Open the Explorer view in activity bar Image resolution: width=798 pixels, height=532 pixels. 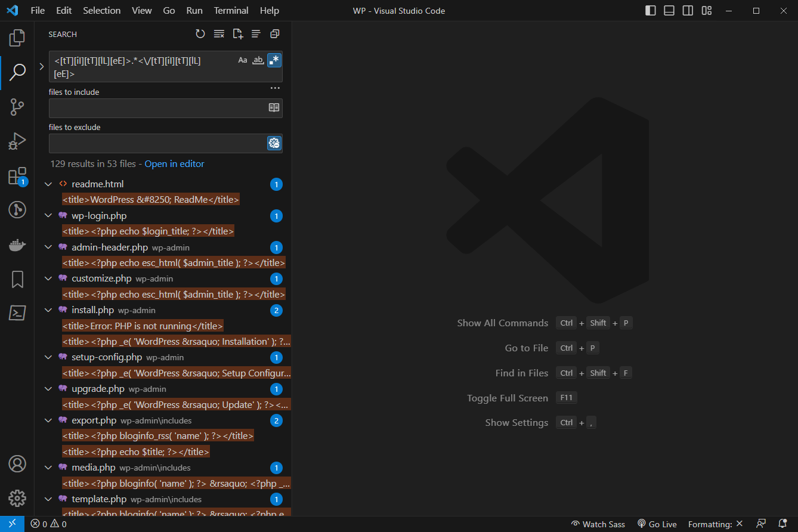(17, 38)
